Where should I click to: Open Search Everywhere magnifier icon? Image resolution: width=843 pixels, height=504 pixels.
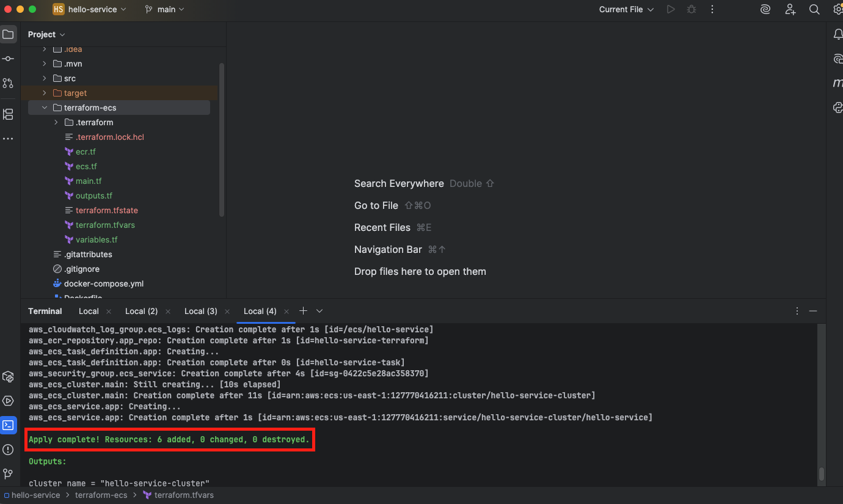coord(814,9)
